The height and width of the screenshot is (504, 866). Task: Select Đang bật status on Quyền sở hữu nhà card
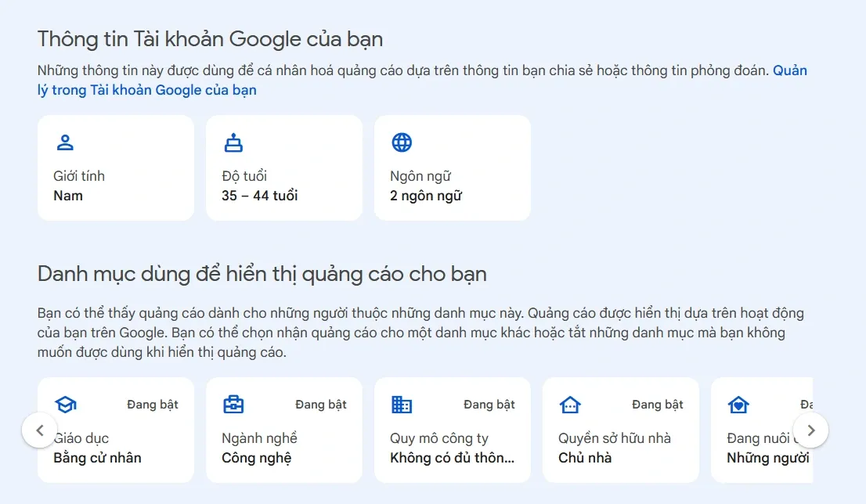tap(657, 405)
